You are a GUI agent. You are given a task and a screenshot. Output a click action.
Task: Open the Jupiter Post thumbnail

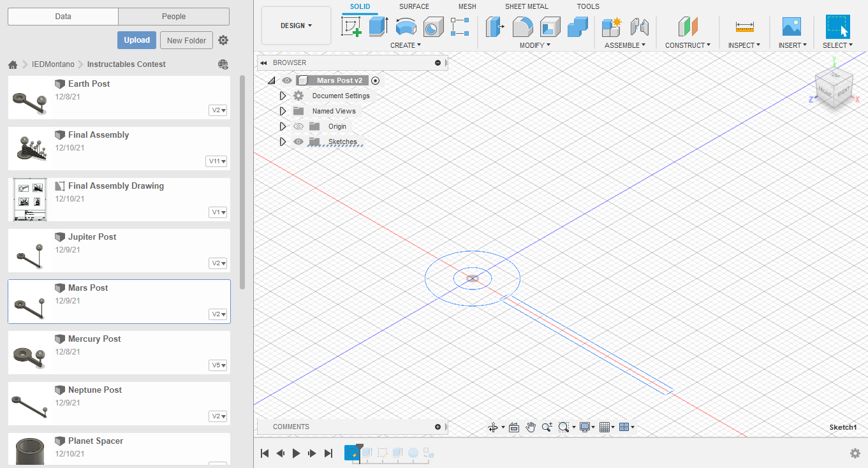(30, 252)
